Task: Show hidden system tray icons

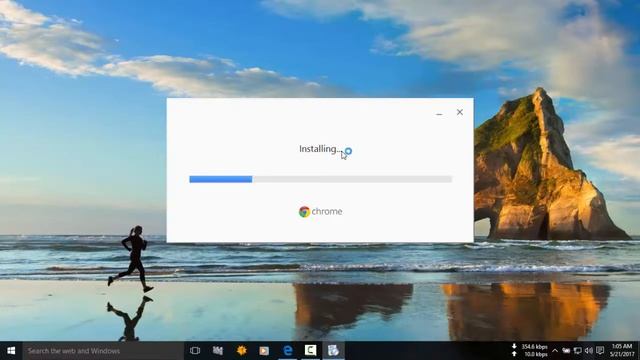Action: click(555, 351)
